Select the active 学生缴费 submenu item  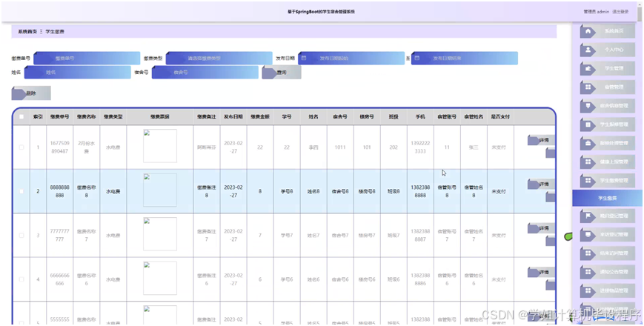pyautogui.click(x=607, y=199)
